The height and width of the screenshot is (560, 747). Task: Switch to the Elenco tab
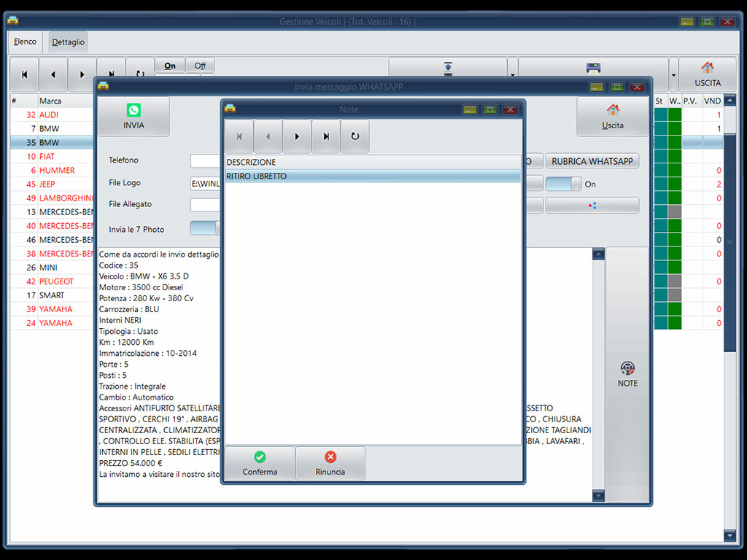click(25, 42)
